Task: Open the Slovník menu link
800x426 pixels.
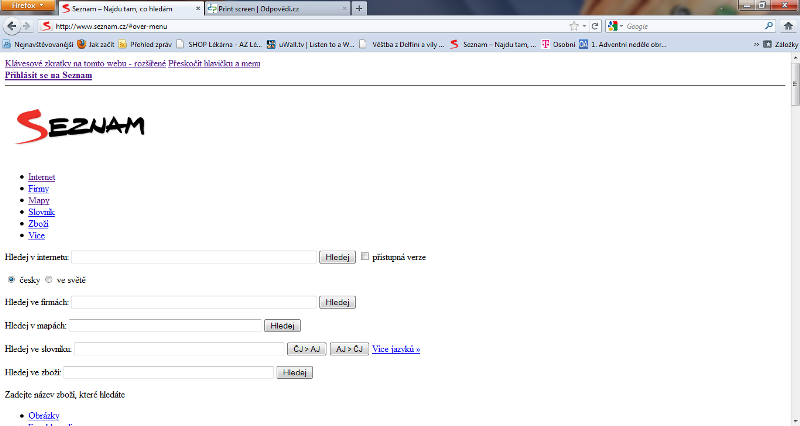Action: 41,212
